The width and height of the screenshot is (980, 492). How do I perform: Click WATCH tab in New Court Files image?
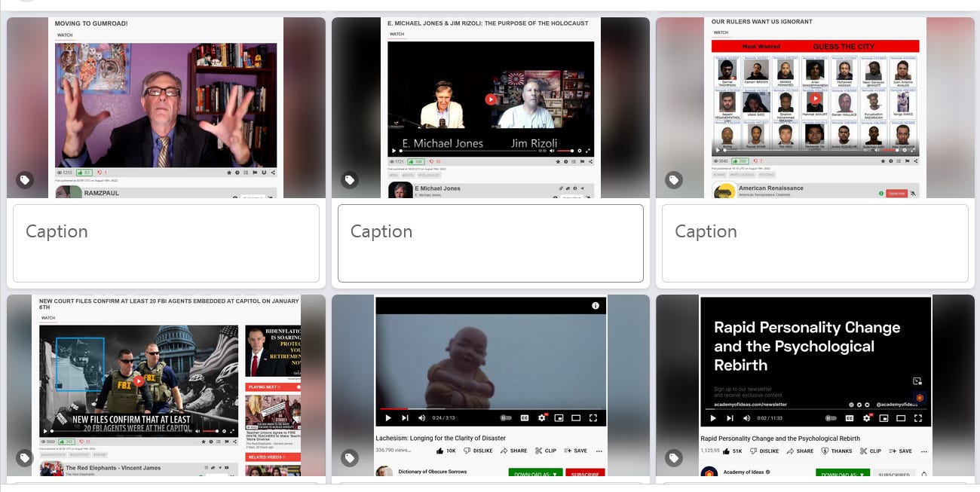[x=49, y=318]
